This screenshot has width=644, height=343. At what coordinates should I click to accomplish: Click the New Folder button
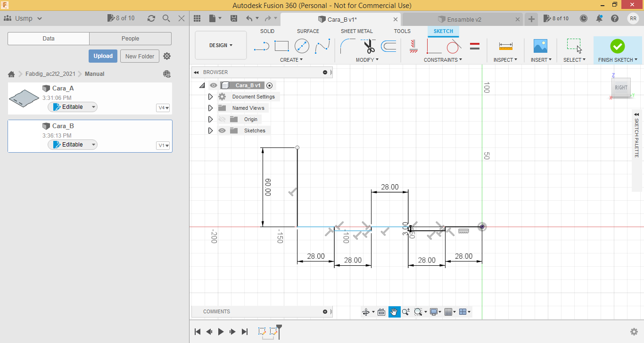point(140,56)
